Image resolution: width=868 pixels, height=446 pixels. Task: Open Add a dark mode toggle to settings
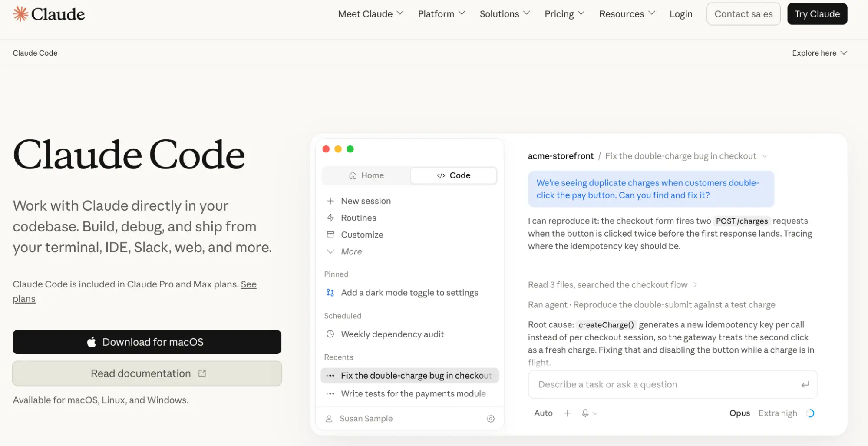point(409,293)
